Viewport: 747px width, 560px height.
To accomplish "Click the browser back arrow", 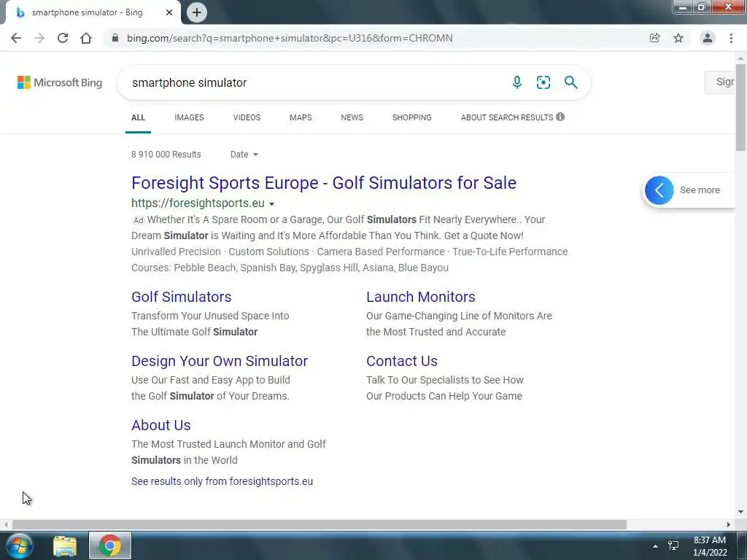I will coord(16,38).
